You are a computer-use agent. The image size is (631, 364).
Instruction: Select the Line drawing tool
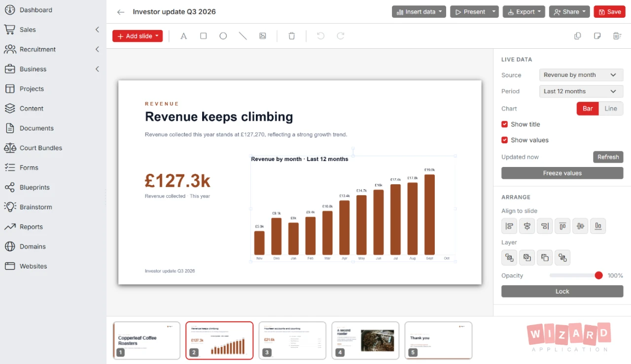coord(243,36)
